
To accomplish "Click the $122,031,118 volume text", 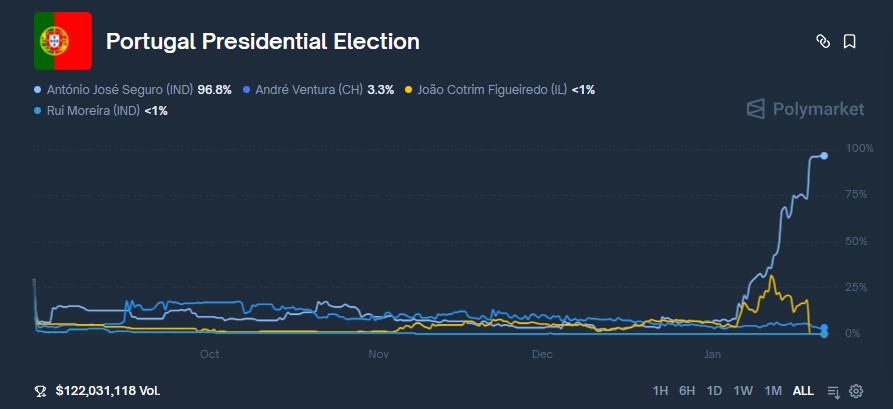I will coord(107,391).
